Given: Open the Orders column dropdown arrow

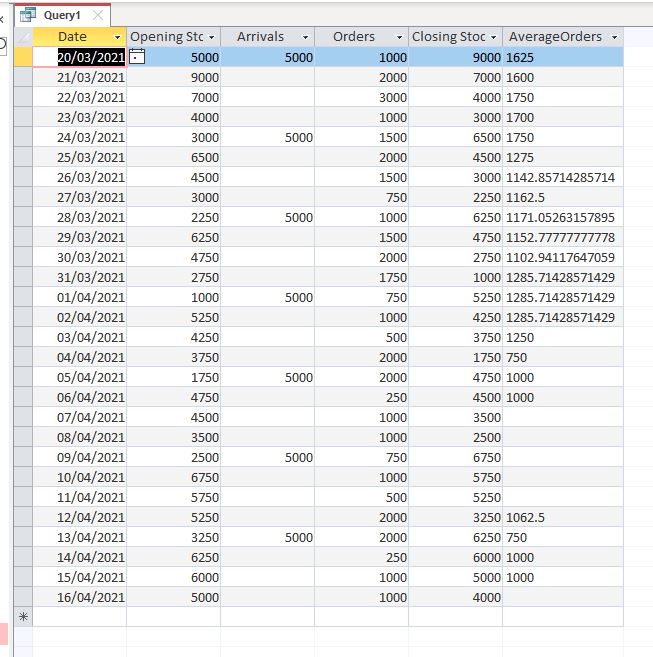Looking at the screenshot, I should (x=399, y=37).
